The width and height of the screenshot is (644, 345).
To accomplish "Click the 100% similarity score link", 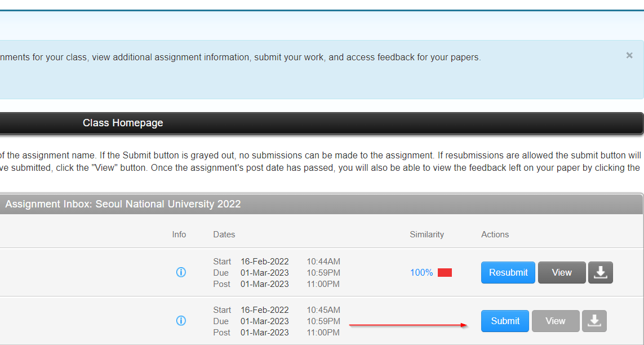I will click(421, 273).
